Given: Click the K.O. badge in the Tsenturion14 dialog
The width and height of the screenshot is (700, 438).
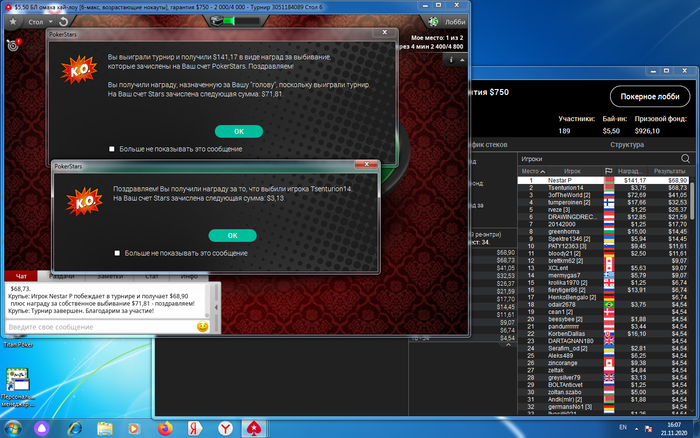Looking at the screenshot, I should (84, 201).
